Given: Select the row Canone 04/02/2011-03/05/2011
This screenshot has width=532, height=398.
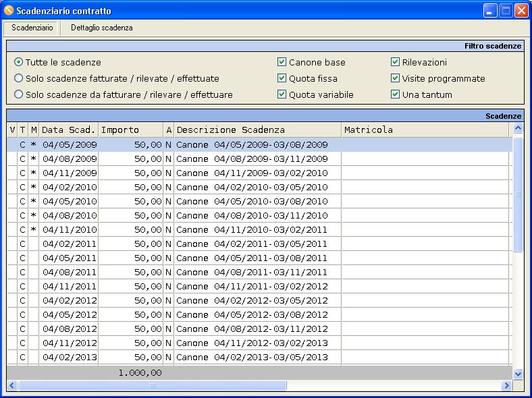Looking at the screenshot, I should click(252, 244).
